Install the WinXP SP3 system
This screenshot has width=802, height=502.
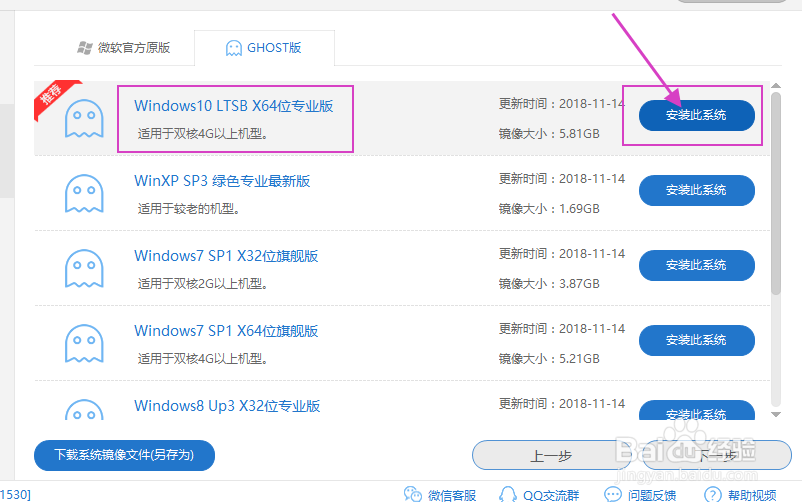tap(697, 190)
